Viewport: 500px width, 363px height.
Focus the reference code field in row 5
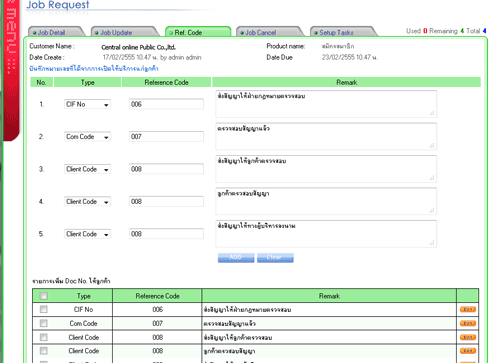(x=166, y=234)
